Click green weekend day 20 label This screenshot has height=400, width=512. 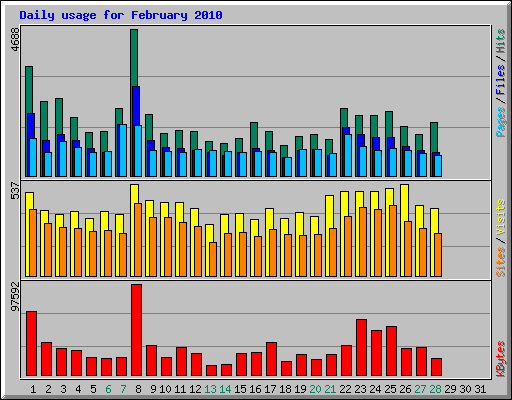315,389
